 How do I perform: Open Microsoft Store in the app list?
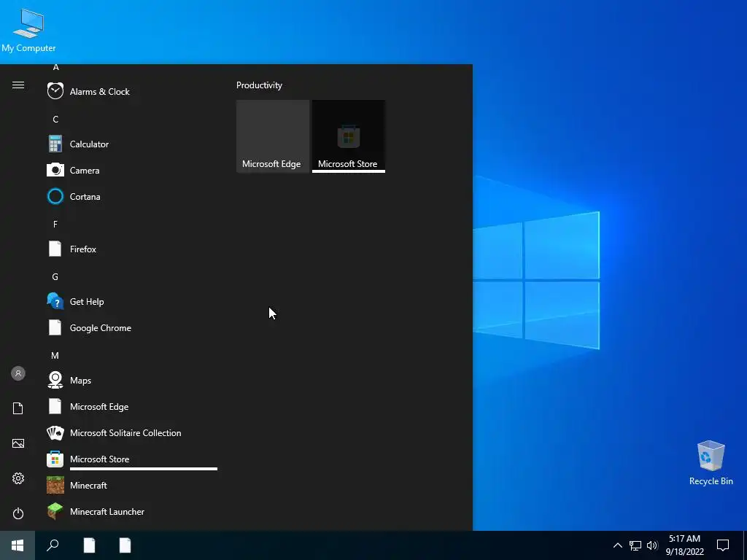(x=132, y=459)
